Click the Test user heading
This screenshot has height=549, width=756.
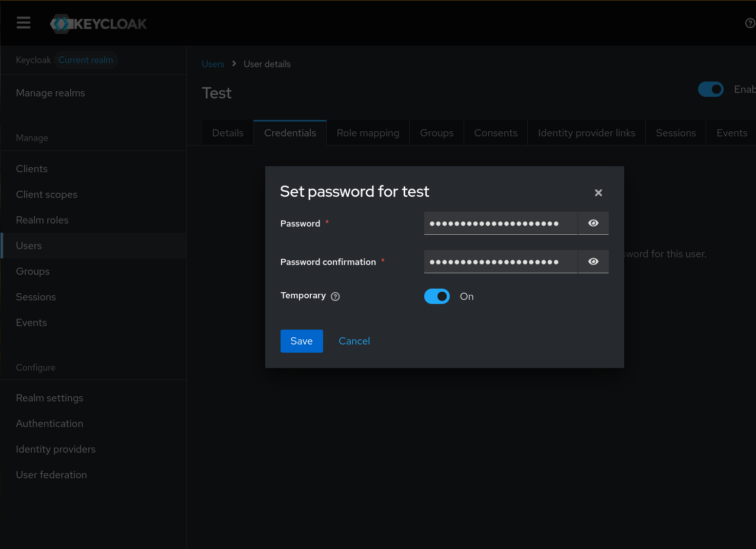coord(217,93)
